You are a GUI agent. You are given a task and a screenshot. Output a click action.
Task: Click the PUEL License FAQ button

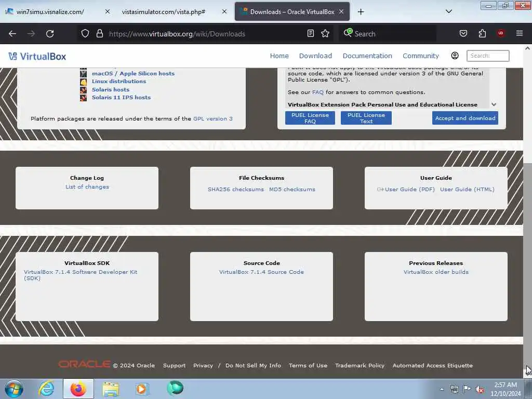coord(310,118)
